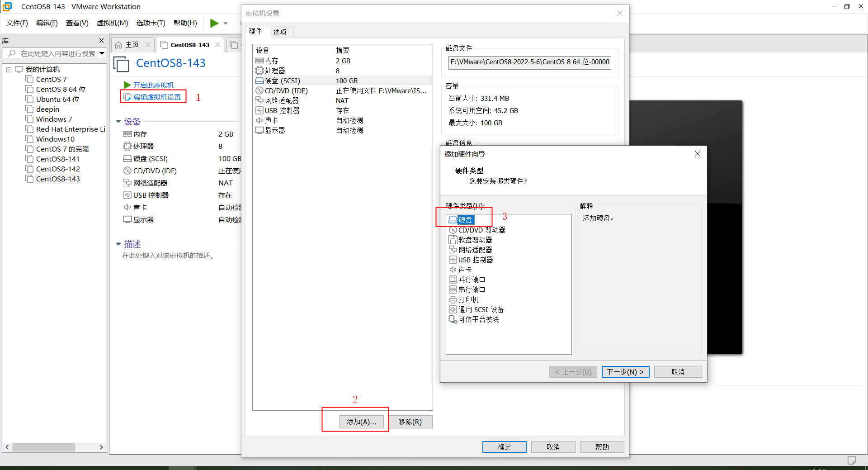868x470 pixels.
Task: Select USB 控制器 in settings device list
Action: coord(342,110)
